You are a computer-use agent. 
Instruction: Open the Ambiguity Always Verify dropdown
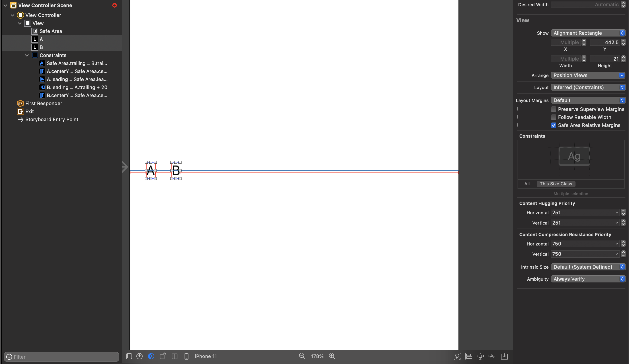click(588, 279)
